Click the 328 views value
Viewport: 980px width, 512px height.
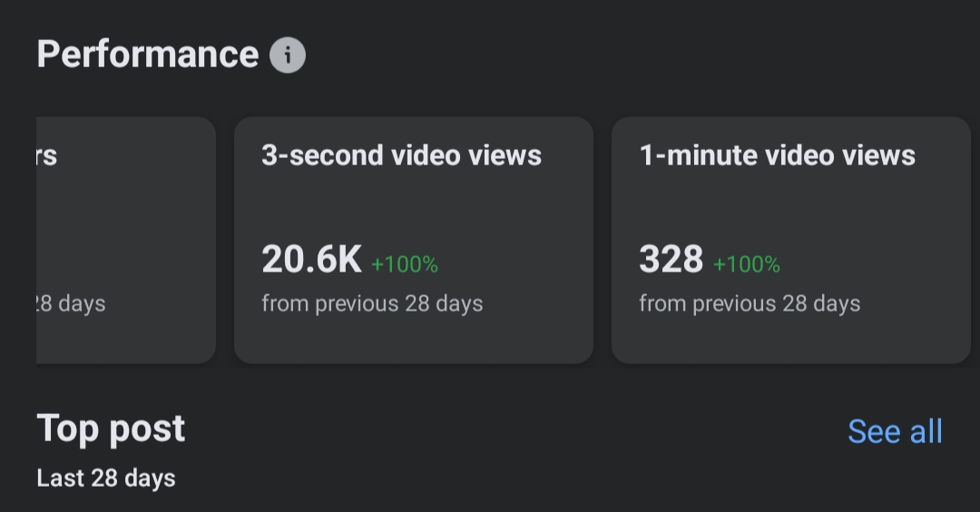tap(671, 259)
